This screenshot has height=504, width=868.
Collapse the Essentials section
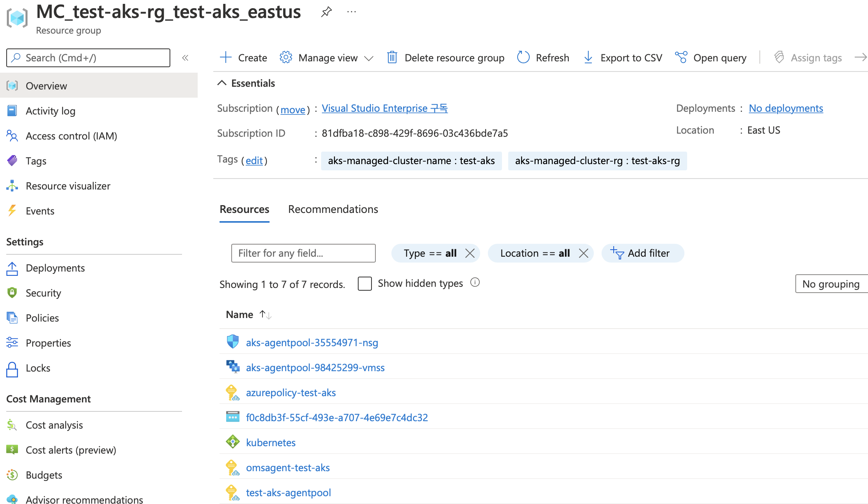[x=222, y=83]
